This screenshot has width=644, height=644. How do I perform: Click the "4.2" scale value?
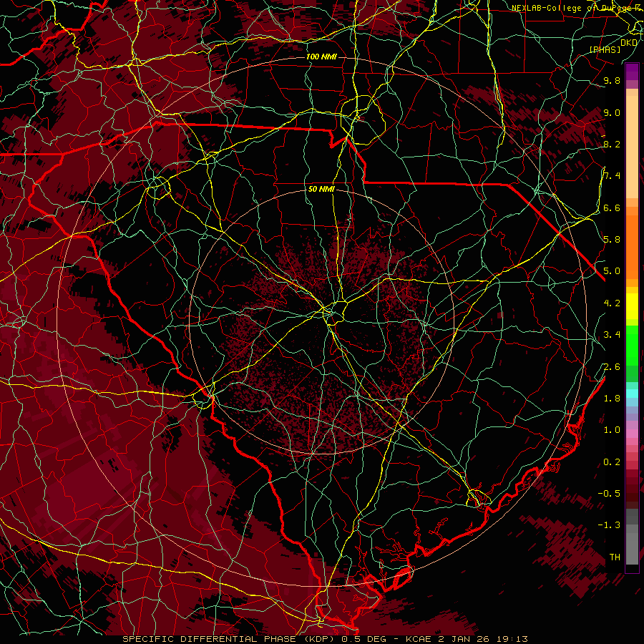[612, 303]
